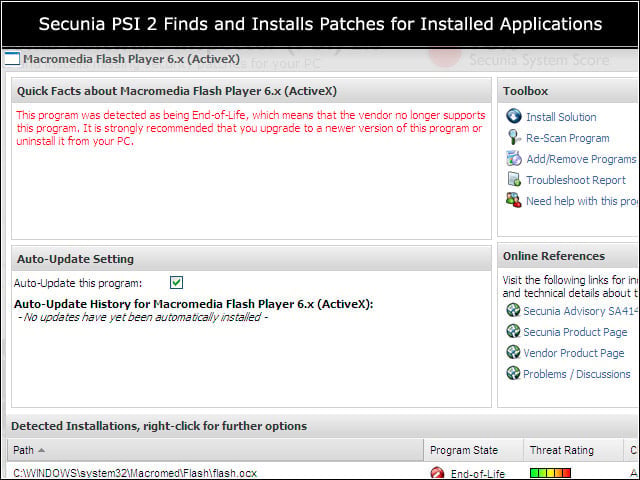
Task: Click the Online References panel header
Action: pyautogui.click(x=568, y=256)
